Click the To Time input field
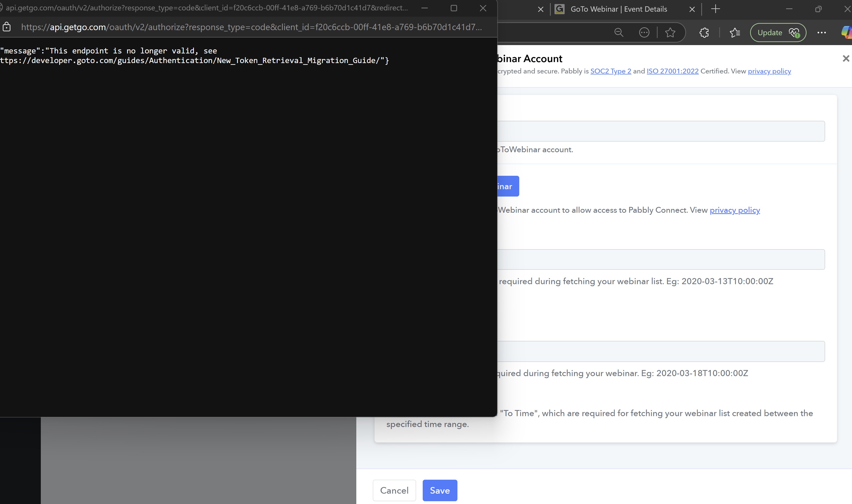This screenshot has height=504, width=852. [661, 351]
